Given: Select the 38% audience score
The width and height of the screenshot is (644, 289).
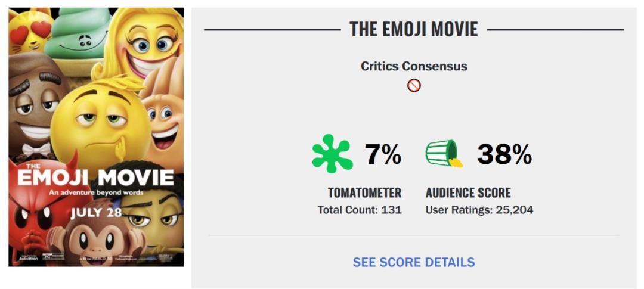Looking at the screenshot, I should coord(504,155).
